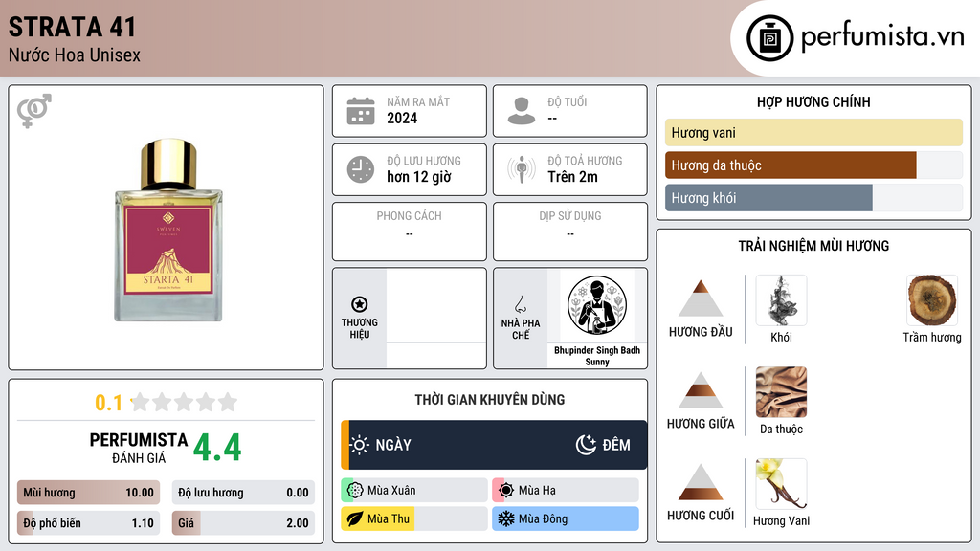Image resolution: width=980 pixels, height=551 pixels.
Task: Click the STRATA 41 title
Action: [72, 27]
